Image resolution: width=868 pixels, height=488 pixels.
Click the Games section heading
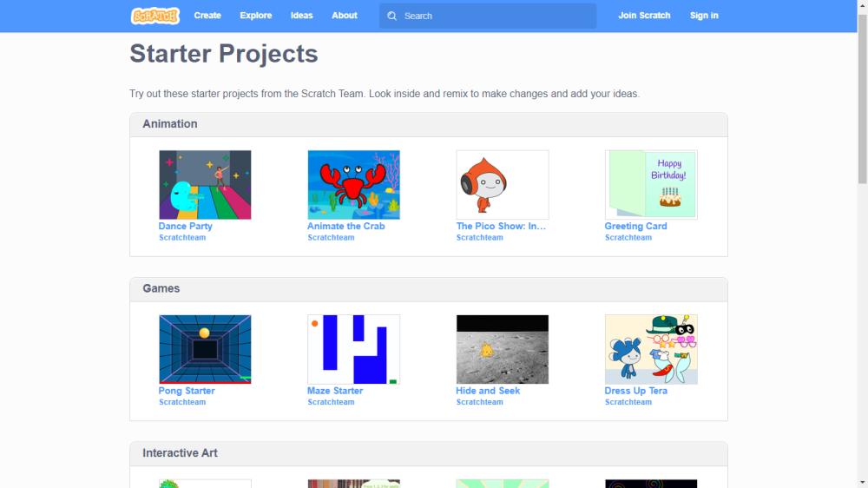click(x=161, y=288)
